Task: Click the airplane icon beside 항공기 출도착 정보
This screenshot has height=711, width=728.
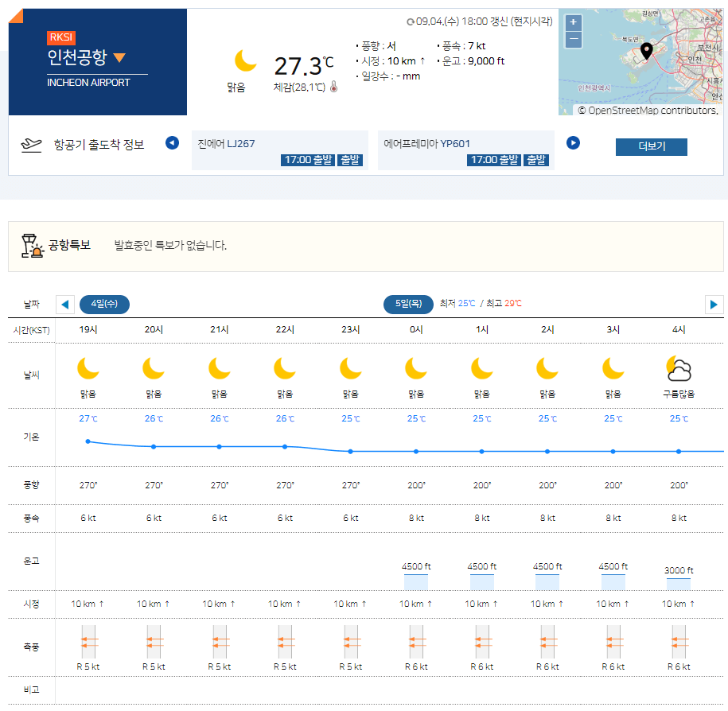Action: click(x=29, y=142)
